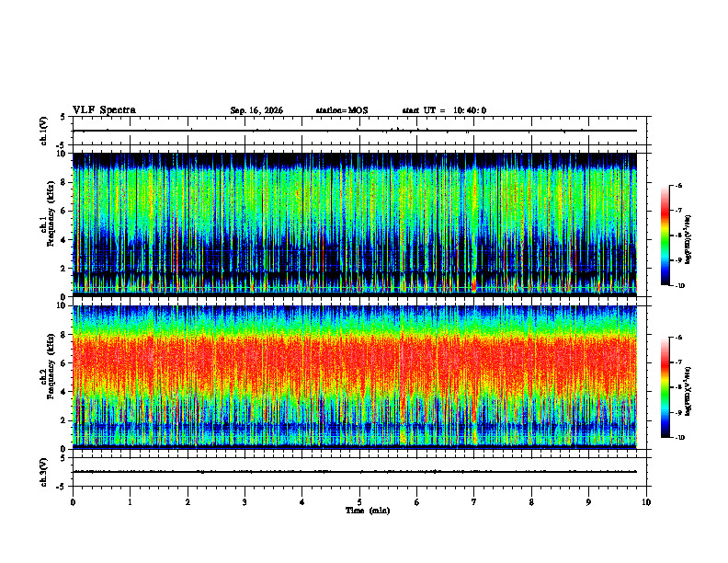Click the red burst at 7 minutes in ch.1
The width and height of the screenshot is (728, 563).
[x=473, y=284]
